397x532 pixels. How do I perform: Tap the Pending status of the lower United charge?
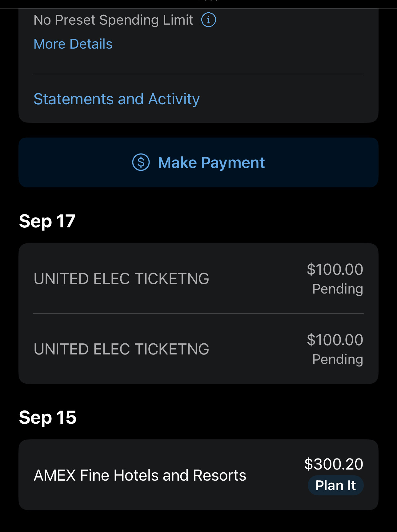coord(338,359)
